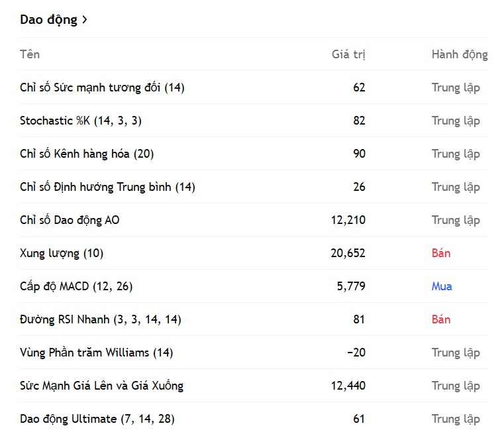
Task: Select the Tên column header
Action: (30, 54)
